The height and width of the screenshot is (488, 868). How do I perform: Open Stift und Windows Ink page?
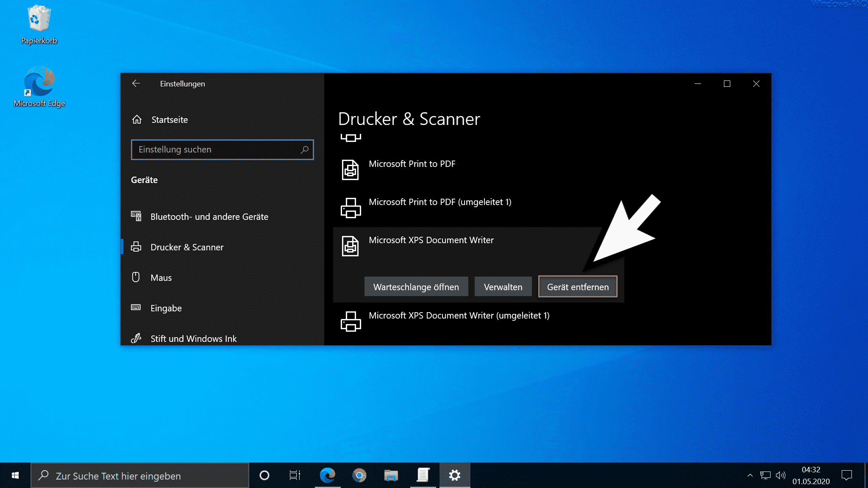coord(194,338)
